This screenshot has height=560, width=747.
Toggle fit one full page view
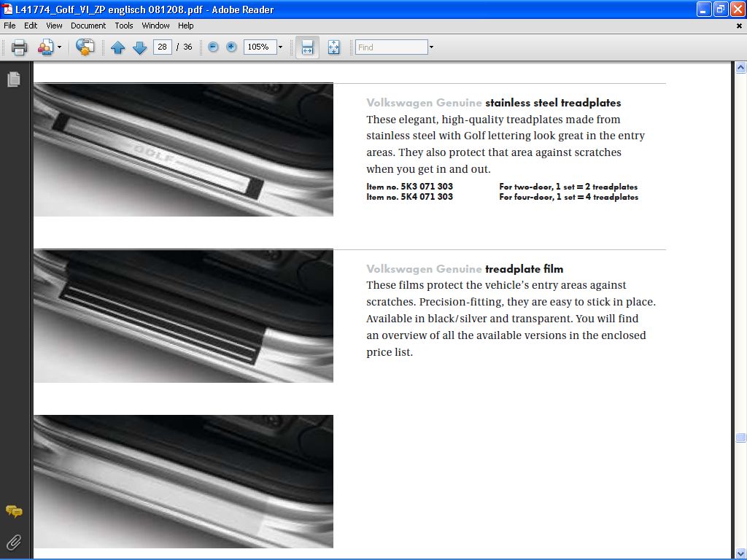pyautogui.click(x=333, y=47)
